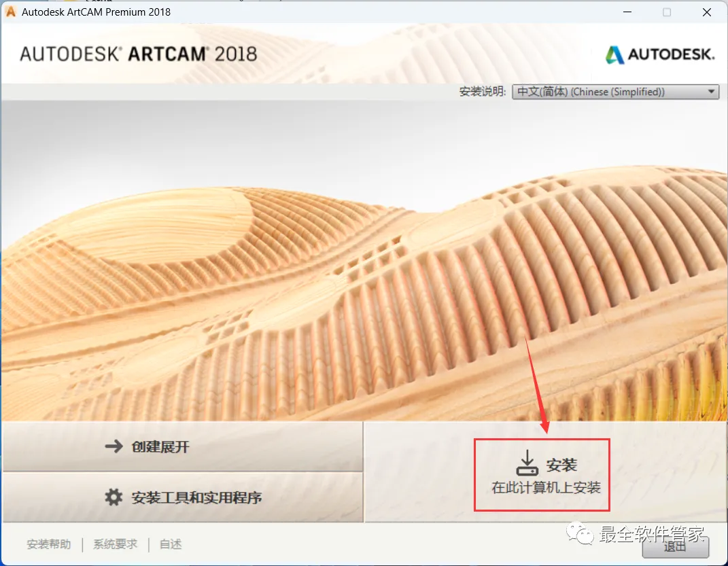728x566 pixels.
Task: Click the arrow icon beside 创建展开
Action: (114, 446)
